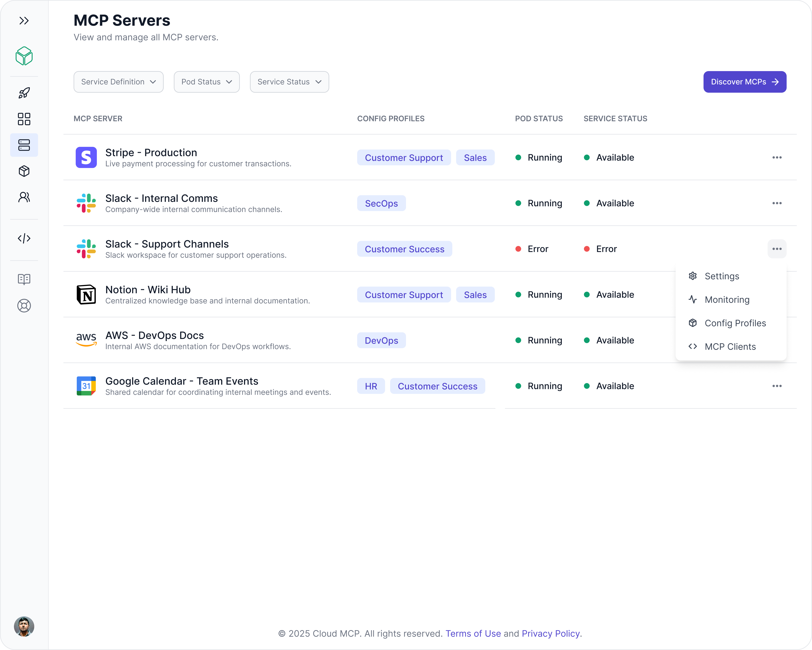The width and height of the screenshot is (812, 650).
Task: Open Slack - Internal Comms server name
Action: click(162, 198)
